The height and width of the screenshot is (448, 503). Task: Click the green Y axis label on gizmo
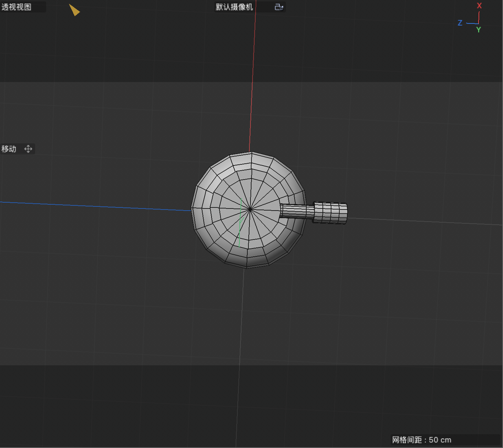[479, 30]
